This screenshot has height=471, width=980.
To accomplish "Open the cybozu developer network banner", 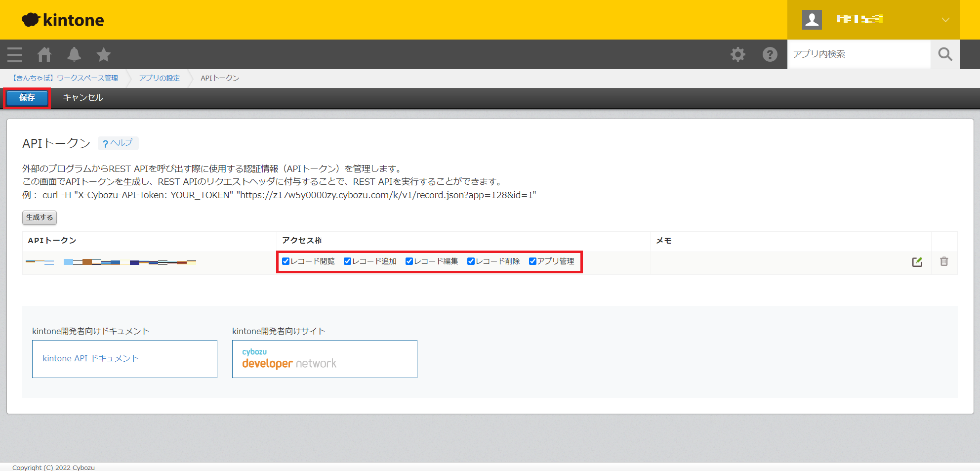I will point(325,359).
